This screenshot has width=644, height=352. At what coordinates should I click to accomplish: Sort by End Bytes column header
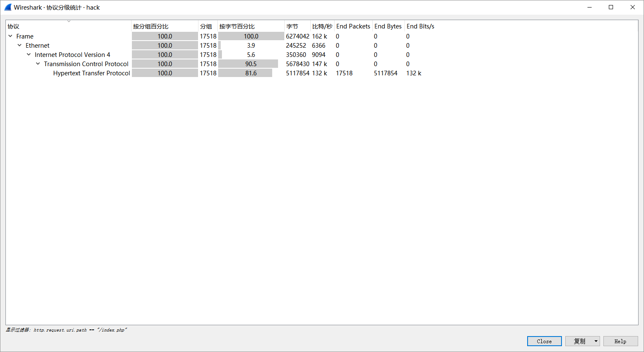(388, 26)
